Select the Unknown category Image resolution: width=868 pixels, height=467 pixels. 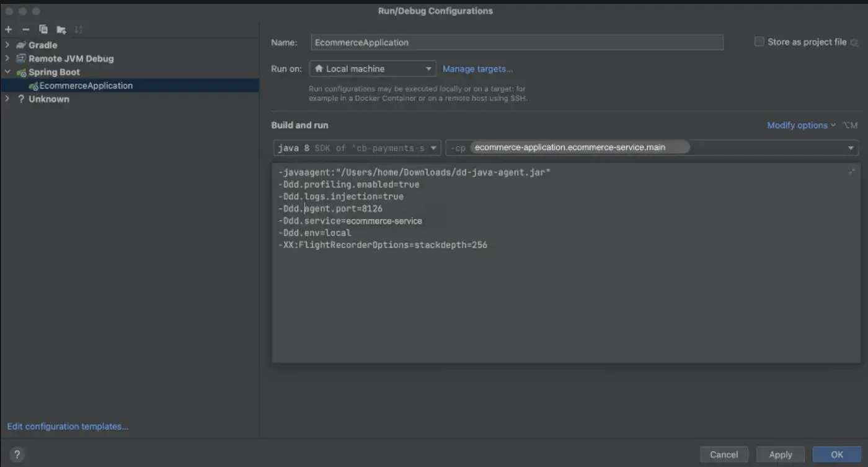pos(49,99)
